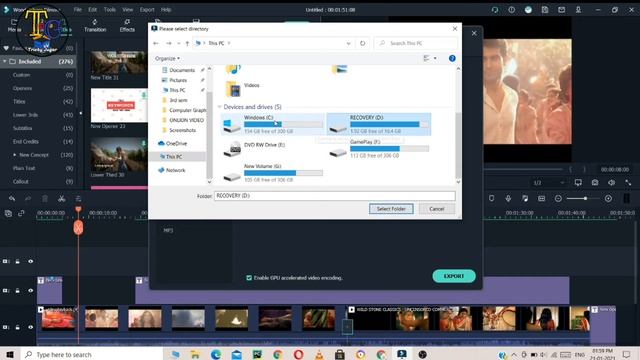Open the Organize dropdown in the dialog
Viewport: 640px width, 360px height.
tap(167, 58)
